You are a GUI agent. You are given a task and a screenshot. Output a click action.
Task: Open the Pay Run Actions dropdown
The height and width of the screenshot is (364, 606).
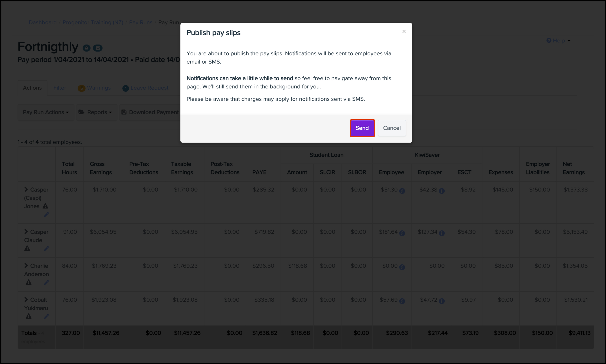pyautogui.click(x=46, y=112)
